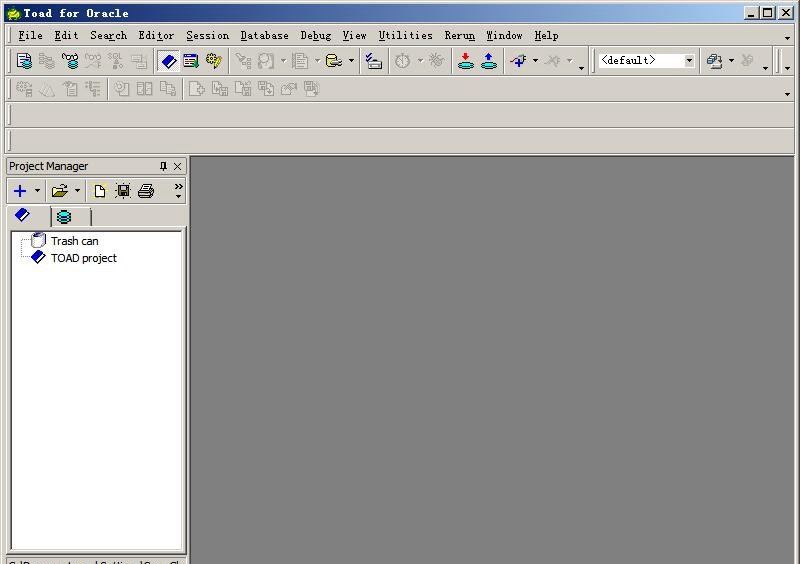The height and width of the screenshot is (564, 800).
Task: Open the Database menu
Action: [x=264, y=35]
